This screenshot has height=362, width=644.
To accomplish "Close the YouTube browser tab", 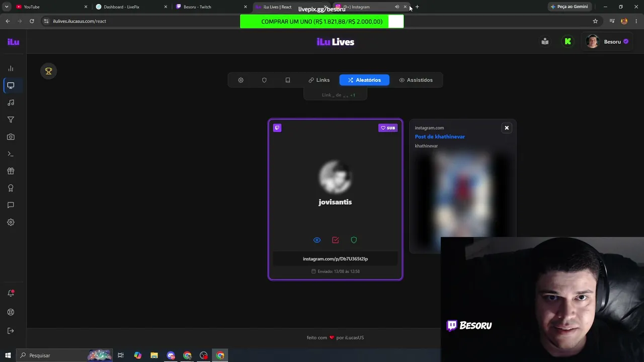I will click(86, 7).
